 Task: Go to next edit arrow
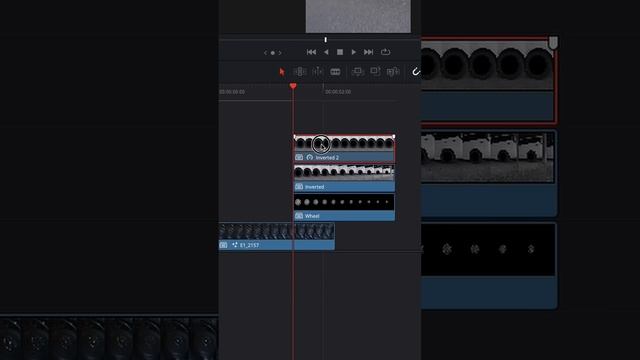[280, 53]
